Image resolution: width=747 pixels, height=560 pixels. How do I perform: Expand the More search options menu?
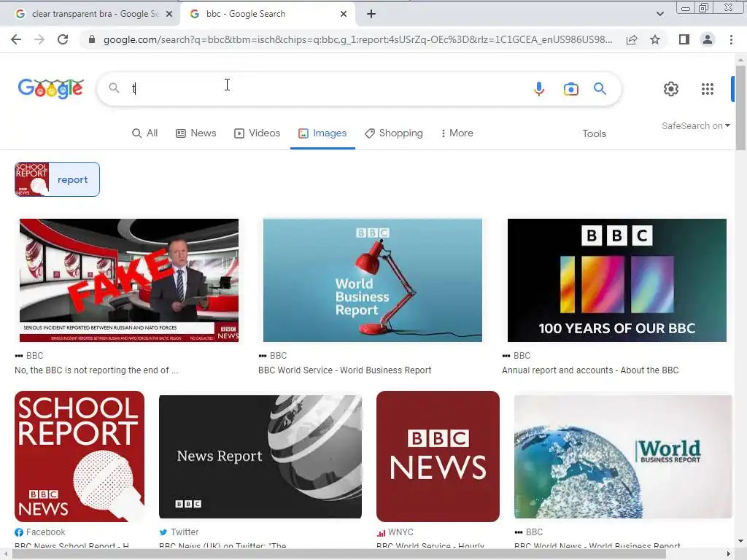tap(457, 133)
